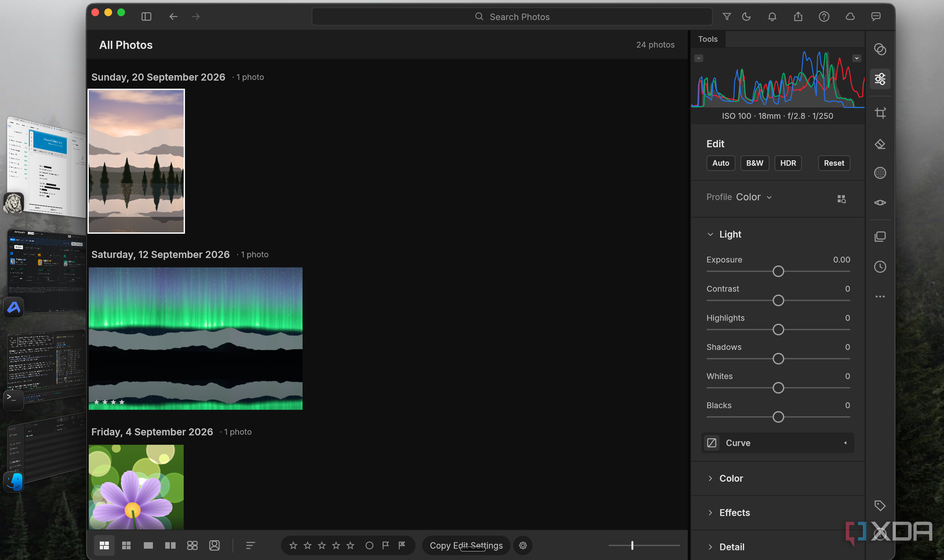Select the aurora borealis photo thumbnail
The width and height of the screenshot is (944, 560).
point(195,339)
